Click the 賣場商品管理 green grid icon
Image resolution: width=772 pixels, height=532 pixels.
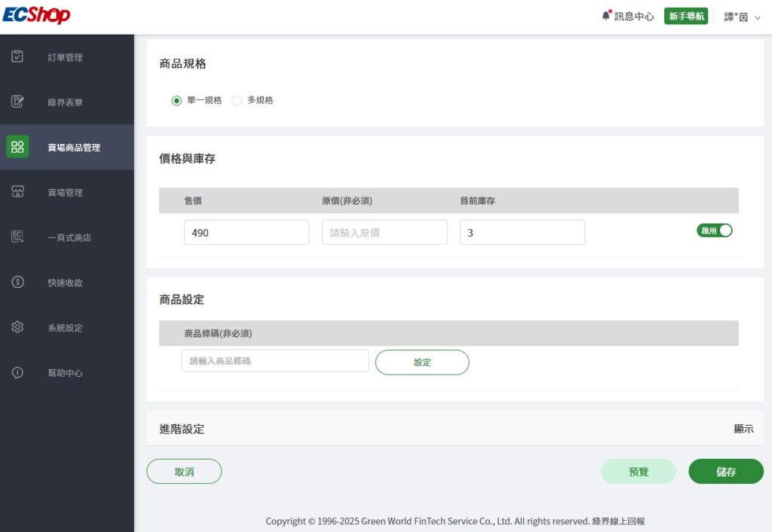[18, 147]
